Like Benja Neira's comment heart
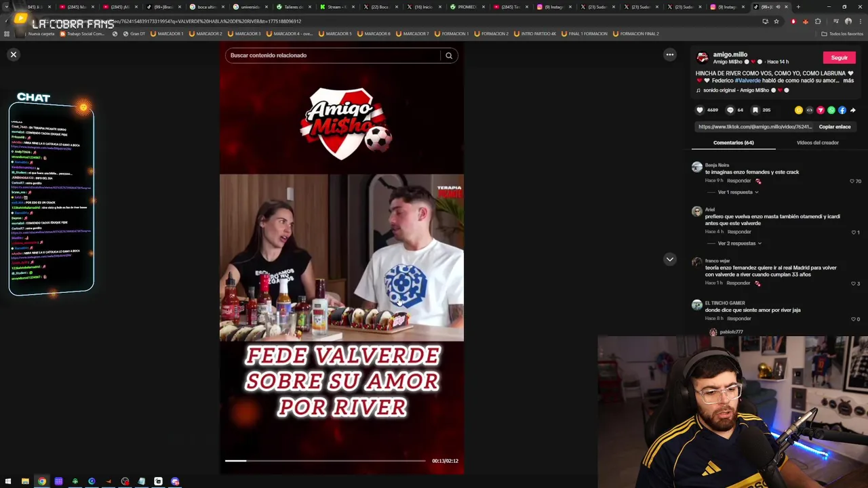The height and width of the screenshot is (488, 868). [x=852, y=181]
